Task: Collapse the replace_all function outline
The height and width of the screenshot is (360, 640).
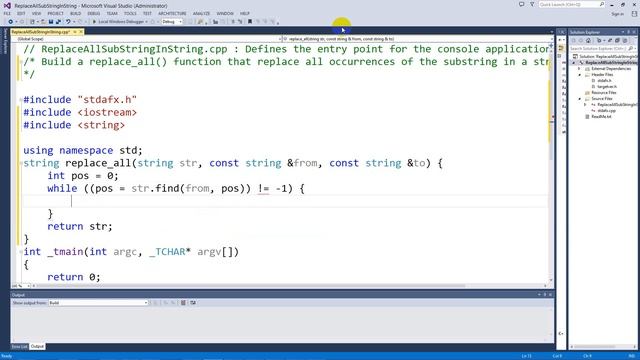Action: pos(21,163)
